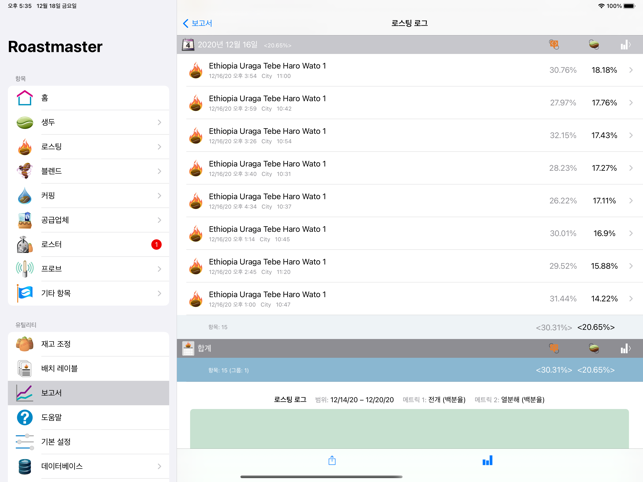Click the red badge on 로스터
This screenshot has height=482, width=643.
coord(156,244)
